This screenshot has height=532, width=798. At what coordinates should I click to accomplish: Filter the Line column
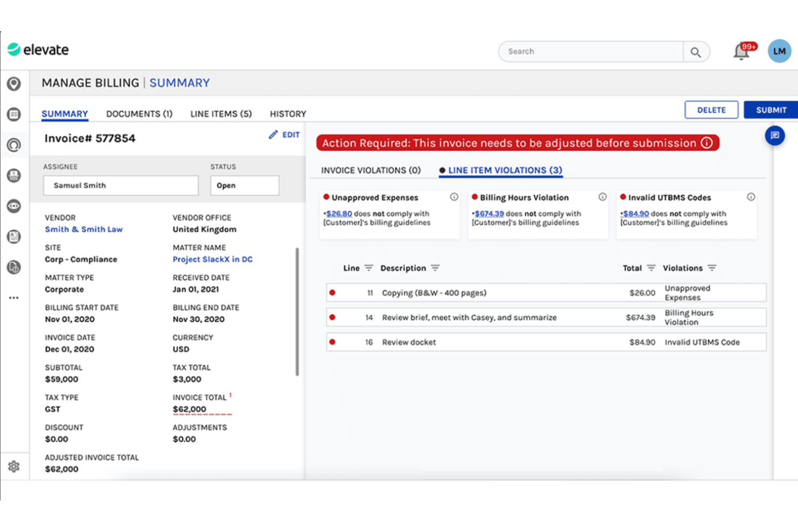[x=369, y=268]
